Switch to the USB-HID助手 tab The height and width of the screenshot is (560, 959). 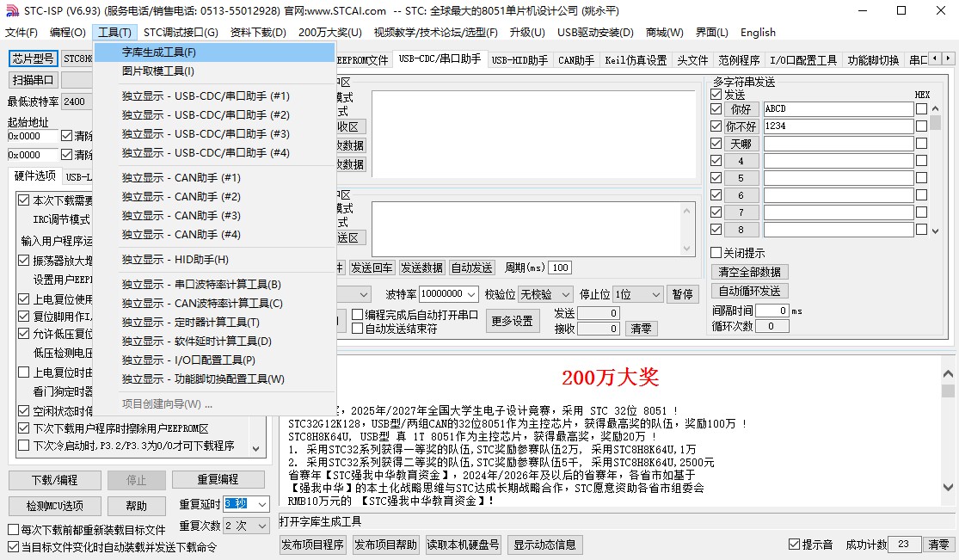click(x=519, y=60)
